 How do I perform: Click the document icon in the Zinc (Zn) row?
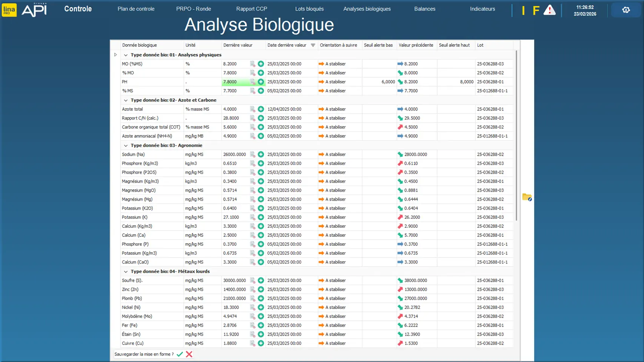point(253,290)
